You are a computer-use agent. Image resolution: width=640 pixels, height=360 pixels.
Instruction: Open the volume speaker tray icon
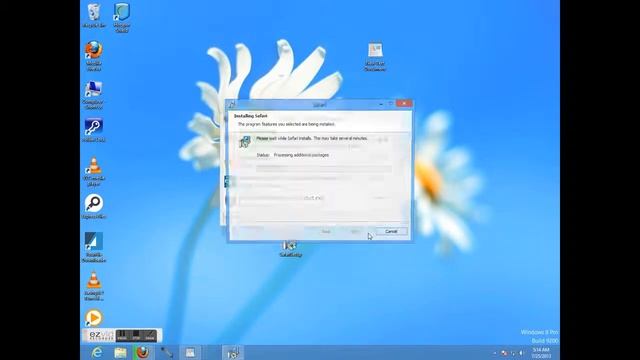pos(521,353)
